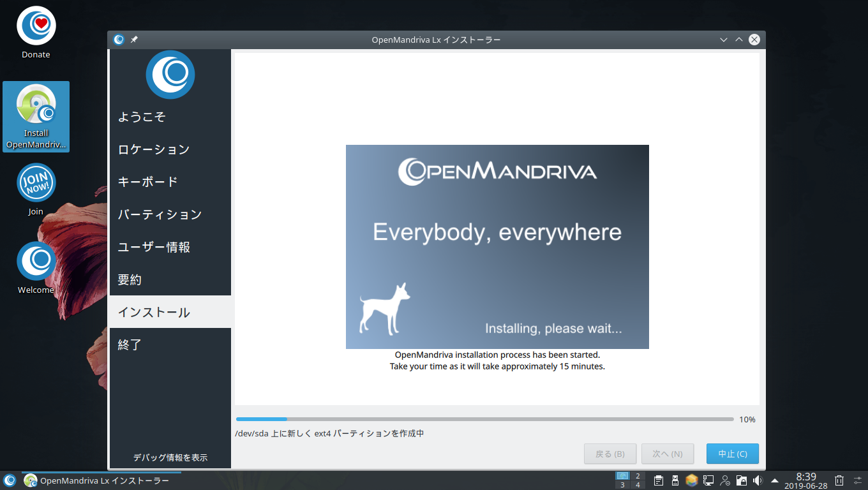Open the clock showing 8:39

805,480
